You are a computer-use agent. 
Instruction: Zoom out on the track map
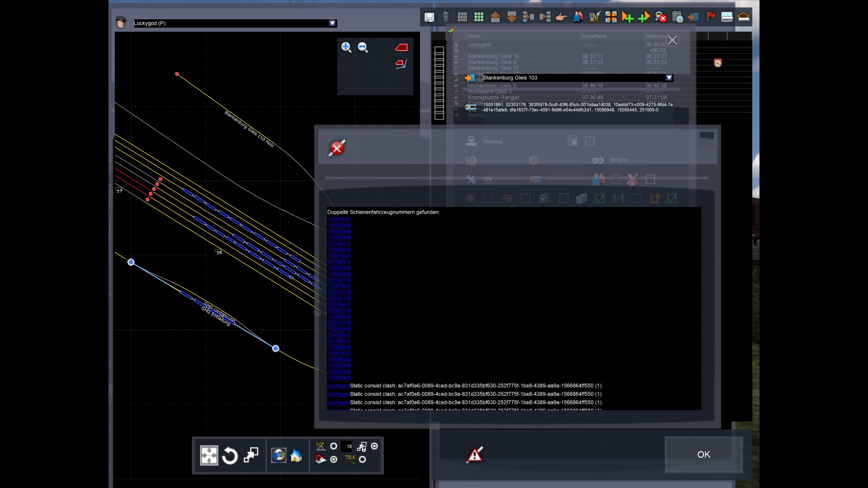[x=363, y=47]
